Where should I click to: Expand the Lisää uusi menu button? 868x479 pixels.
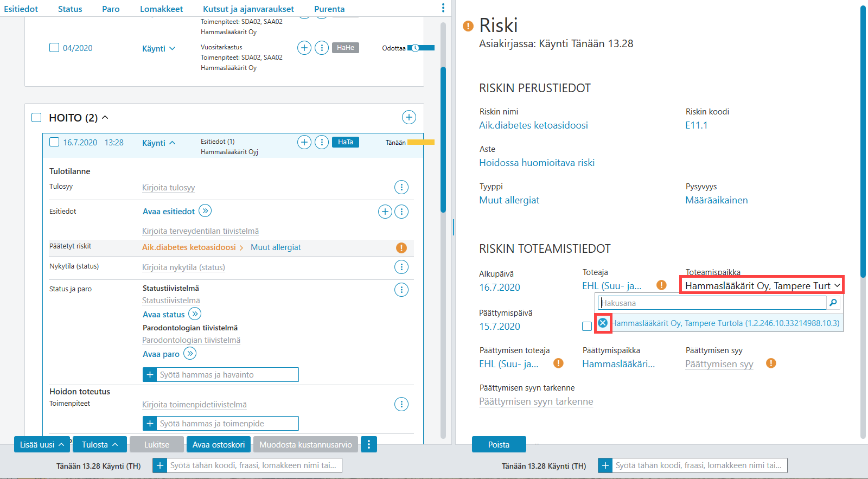pyautogui.click(x=42, y=444)
